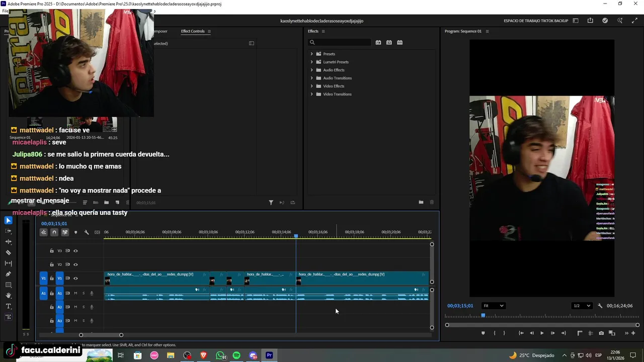Open Brave browser from the taskbar
The image size is (644, 362).
[203, 355]
